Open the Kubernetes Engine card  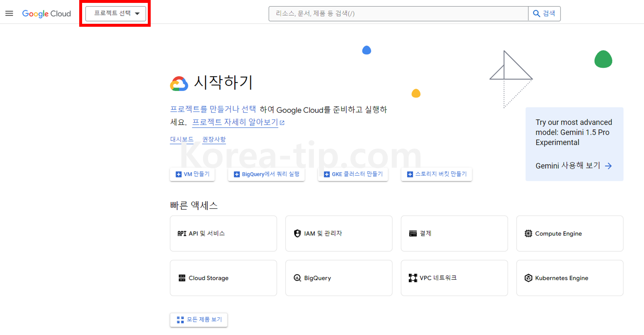(x=570, y=278)
